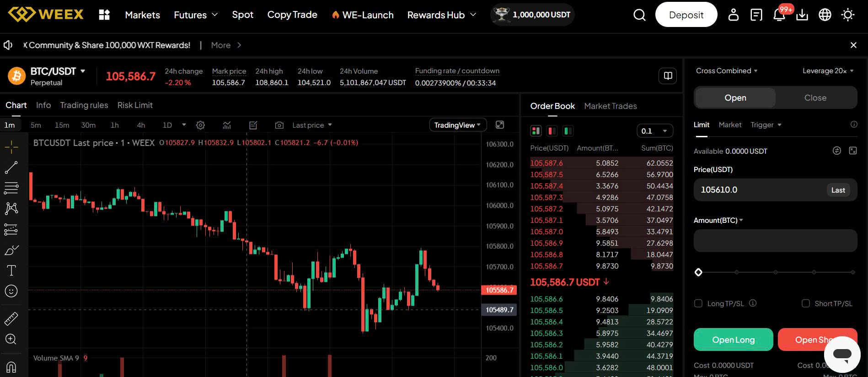Open the calculator icon beside Available
The width and height of the screenshot is (868, 377).
853,151
